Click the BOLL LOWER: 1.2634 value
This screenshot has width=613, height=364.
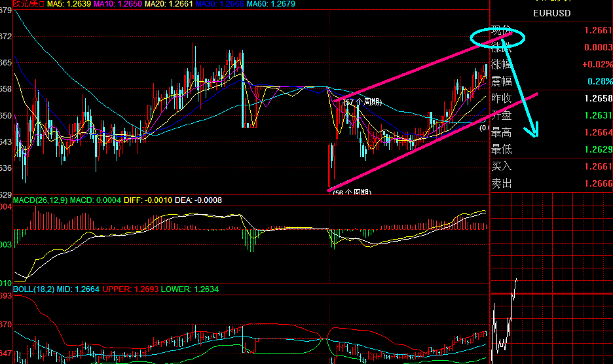coord(190,289)
